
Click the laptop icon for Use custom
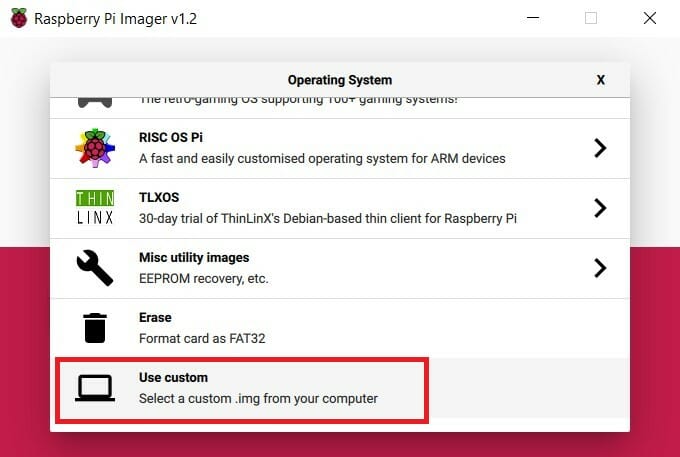(x=95, y=388)
